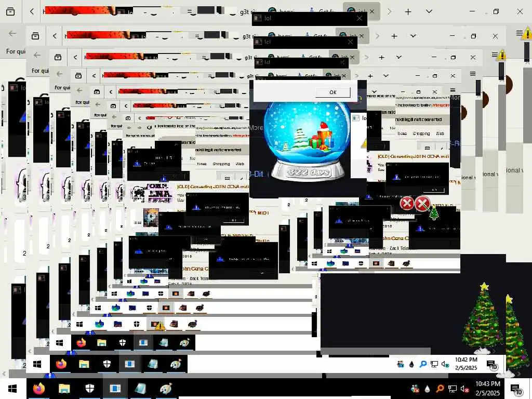Launch the paint palette icon on the 10:43 PM taskbar

(x=166, y=389)
